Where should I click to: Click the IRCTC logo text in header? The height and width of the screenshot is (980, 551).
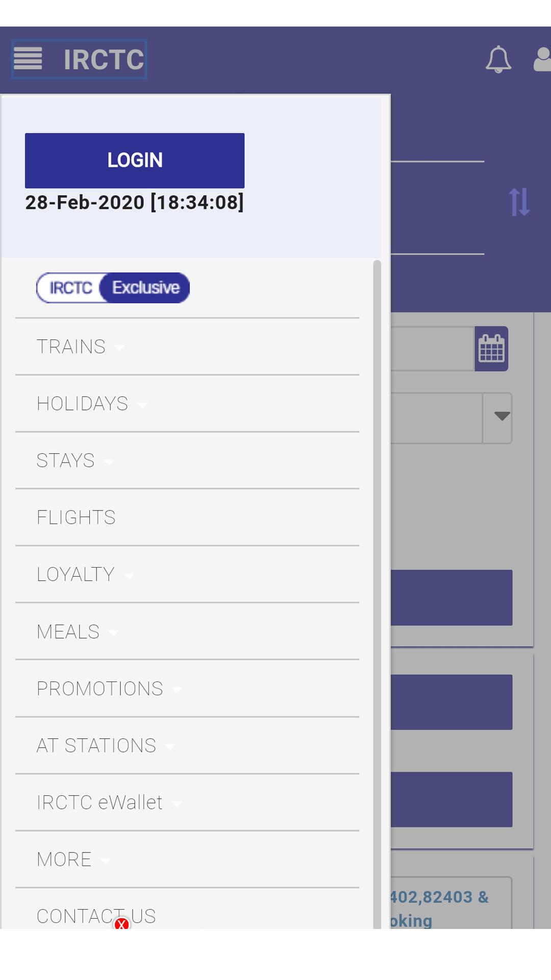[x=104, y=60]
